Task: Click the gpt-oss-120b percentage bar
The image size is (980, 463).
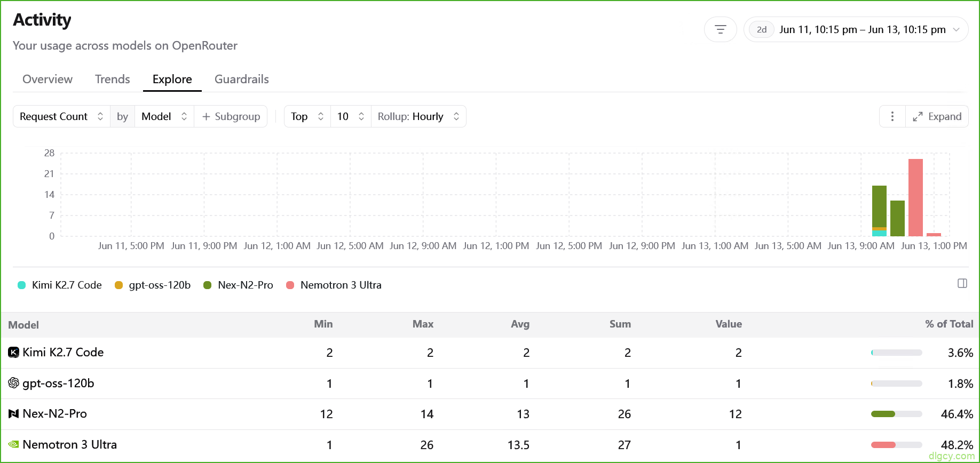Action: tap(897, 384)
